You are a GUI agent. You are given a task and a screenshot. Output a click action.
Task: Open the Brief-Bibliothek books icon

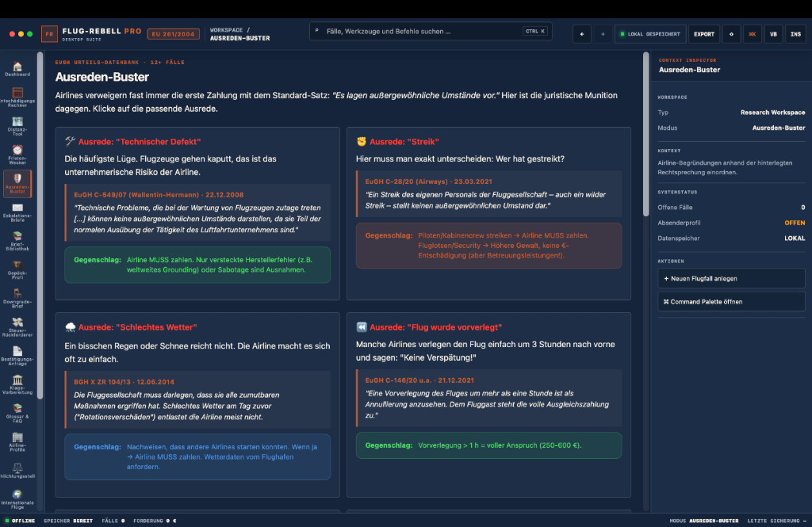(x=17, y=241)
